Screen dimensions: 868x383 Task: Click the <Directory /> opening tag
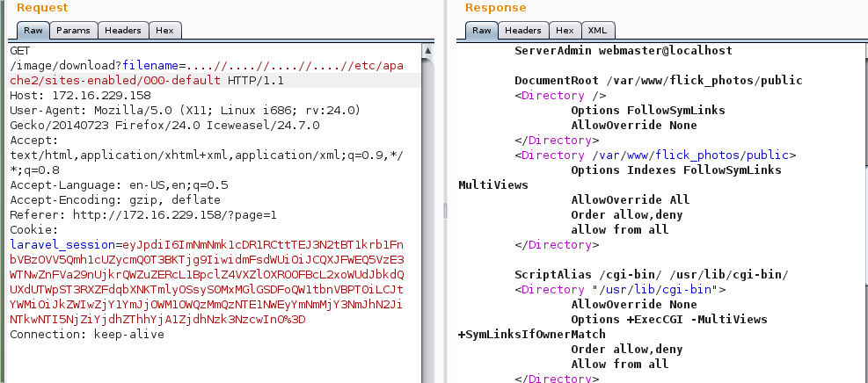click(x=560, y=96)
